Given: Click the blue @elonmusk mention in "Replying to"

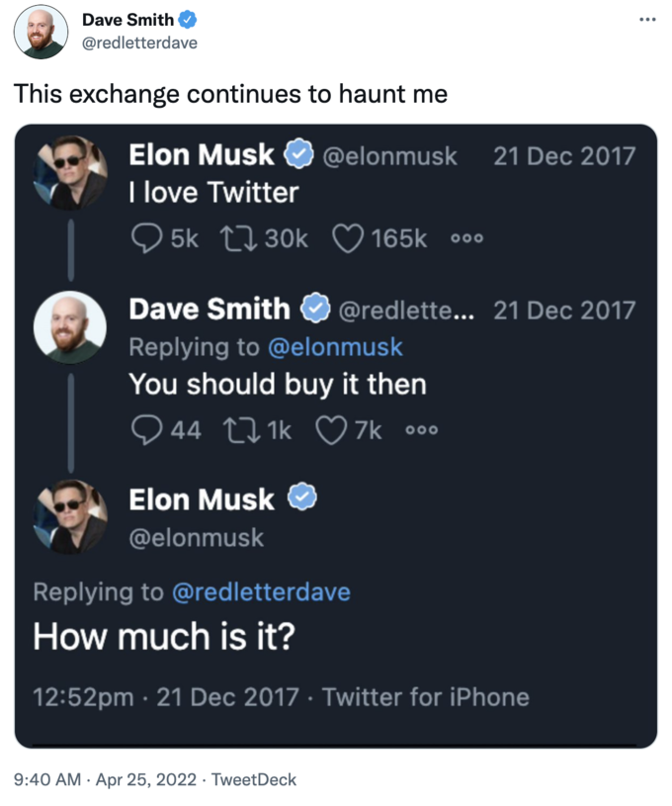Looking at the screenshot, I should pos(336,347).
